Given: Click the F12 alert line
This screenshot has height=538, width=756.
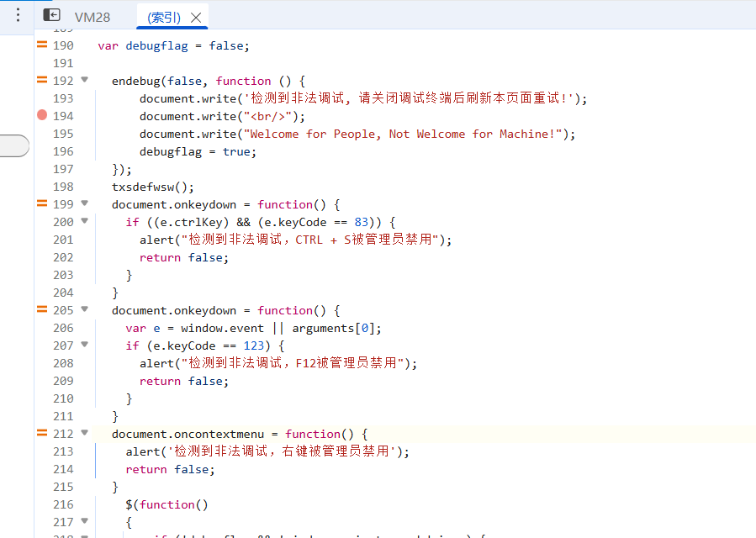Looking at the screenshot, I should point(278,363).
